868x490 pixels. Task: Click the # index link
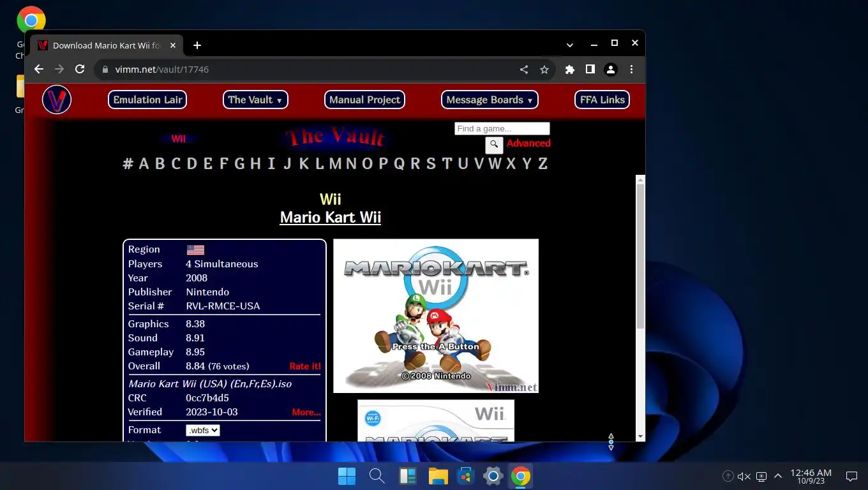128,164
